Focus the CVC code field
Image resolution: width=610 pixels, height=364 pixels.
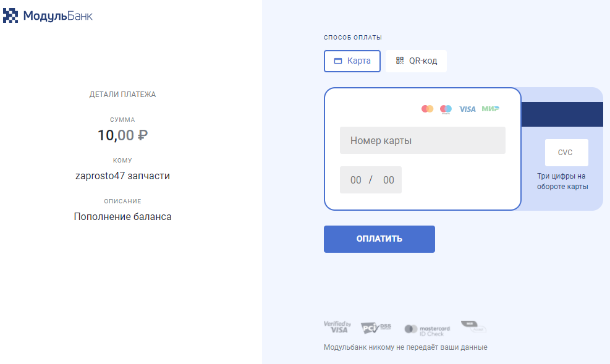[x=566, y=153]
